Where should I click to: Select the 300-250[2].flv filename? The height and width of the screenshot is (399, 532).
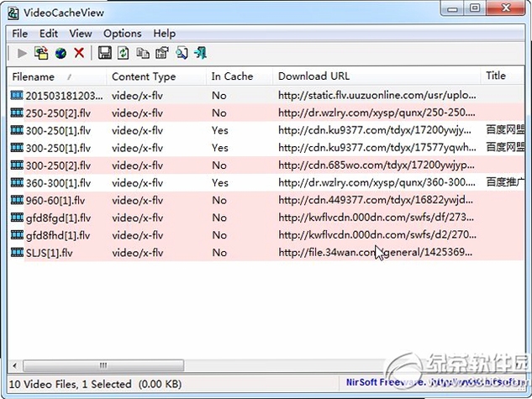click(x=58, y=165)
